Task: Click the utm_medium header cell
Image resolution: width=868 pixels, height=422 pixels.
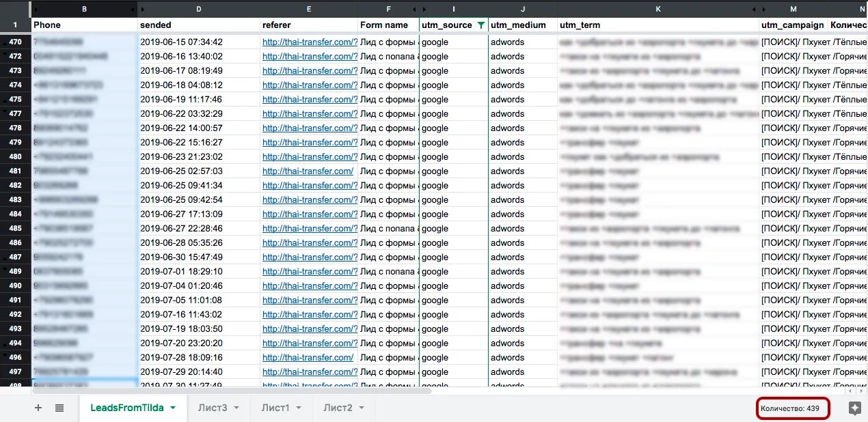Action: click(523, 25)
